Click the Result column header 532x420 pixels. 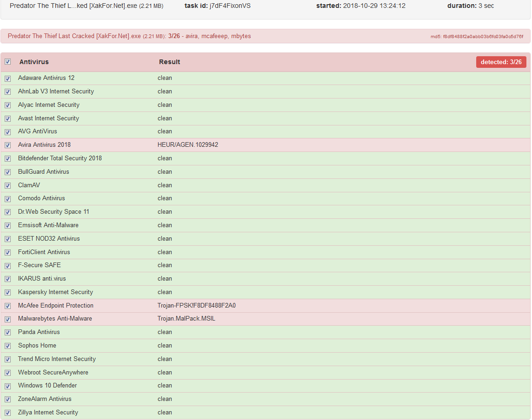point(169,62)
